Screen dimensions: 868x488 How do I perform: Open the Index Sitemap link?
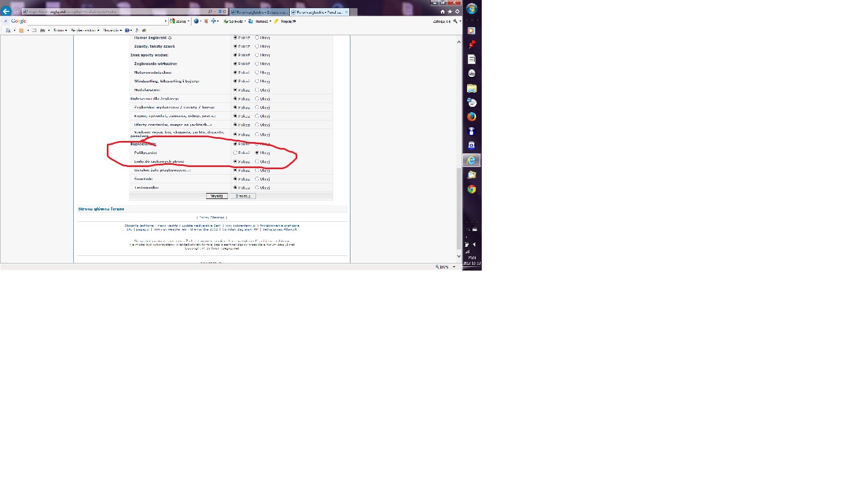click(212, 217)
